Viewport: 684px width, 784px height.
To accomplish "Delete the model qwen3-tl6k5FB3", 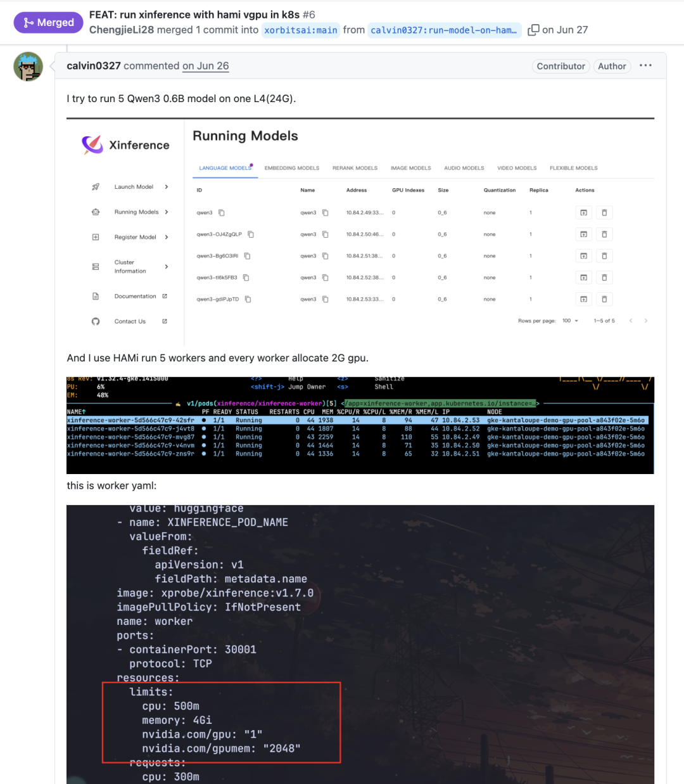I will pyautogui.click(x=604, y=278).
